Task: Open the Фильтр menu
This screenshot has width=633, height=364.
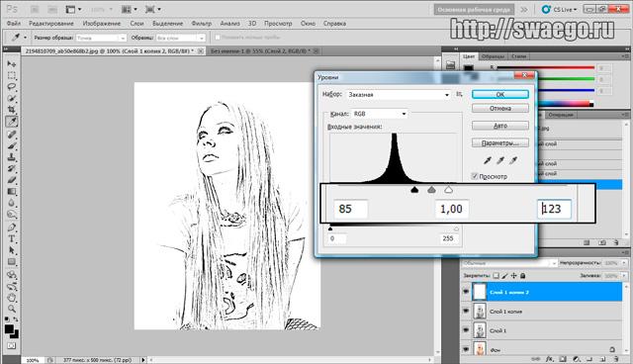Action: point(202,24)
